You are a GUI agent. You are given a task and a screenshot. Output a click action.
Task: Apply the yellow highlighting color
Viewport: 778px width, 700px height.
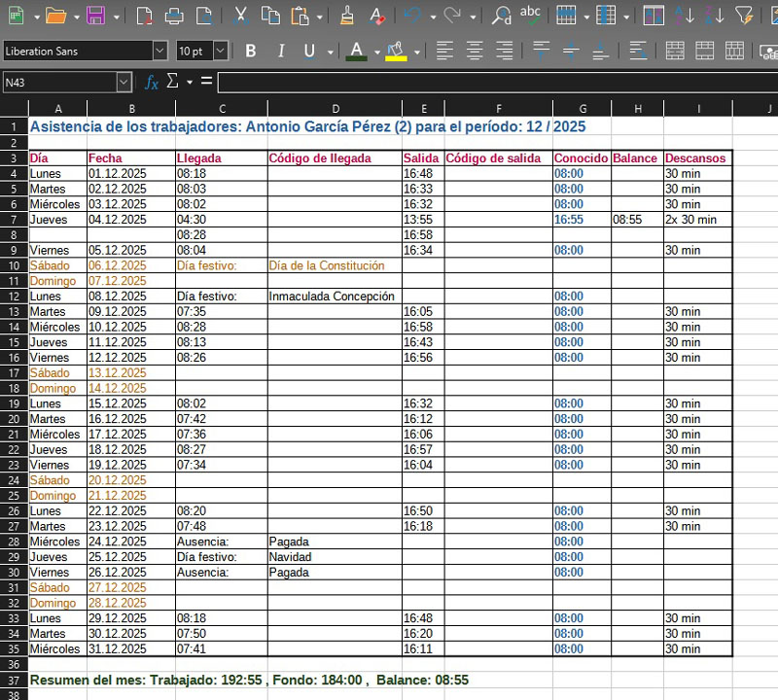(396, 52)
